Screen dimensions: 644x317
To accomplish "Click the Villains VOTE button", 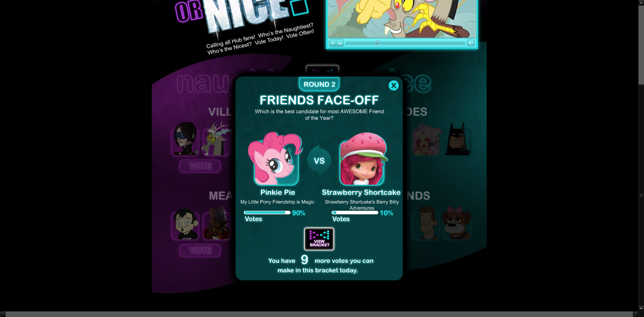I will [x=200, y=166].
